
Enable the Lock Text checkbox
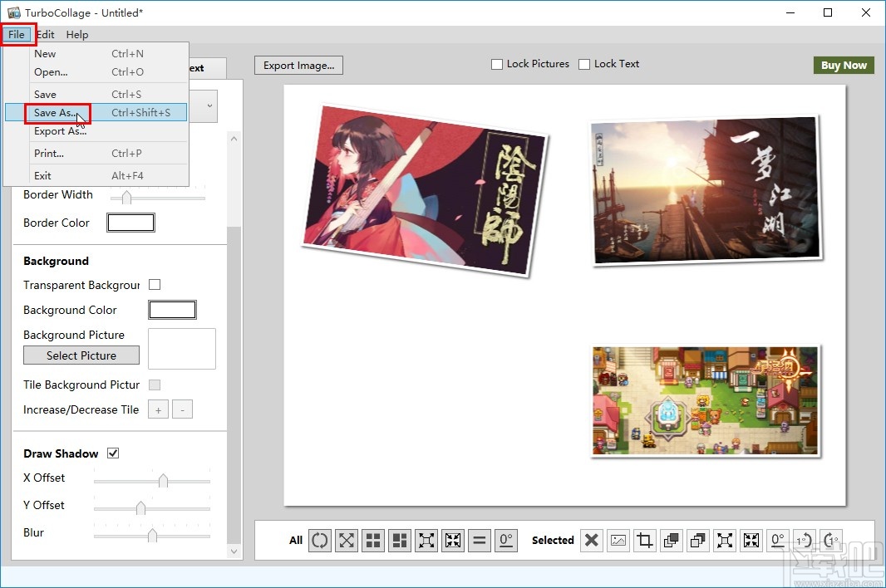[x=583, y=64]
